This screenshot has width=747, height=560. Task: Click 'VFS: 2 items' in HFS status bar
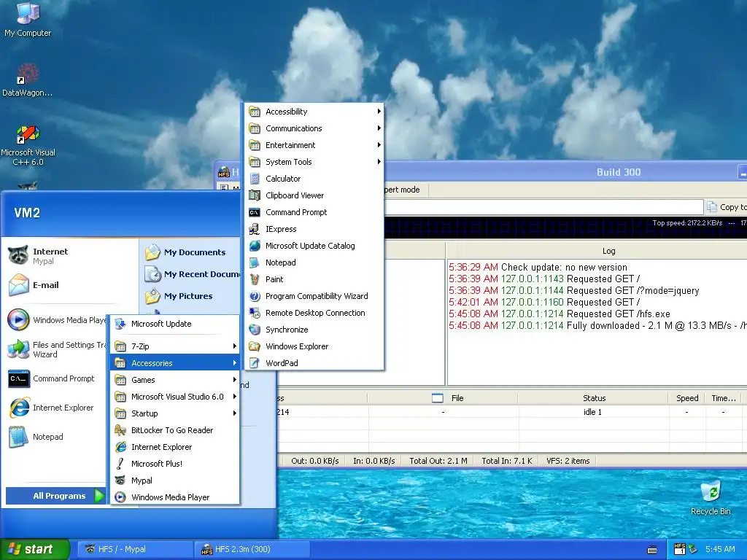coord(568,461)
